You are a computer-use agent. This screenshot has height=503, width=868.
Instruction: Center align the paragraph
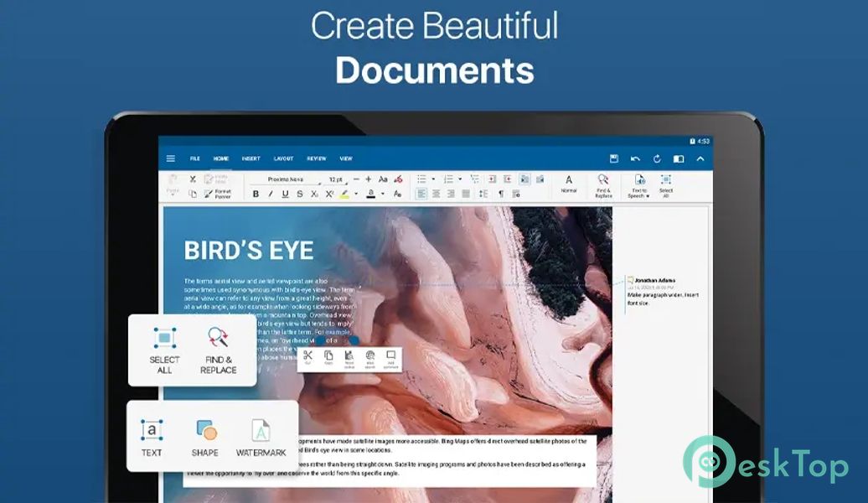tap(437, 194)
